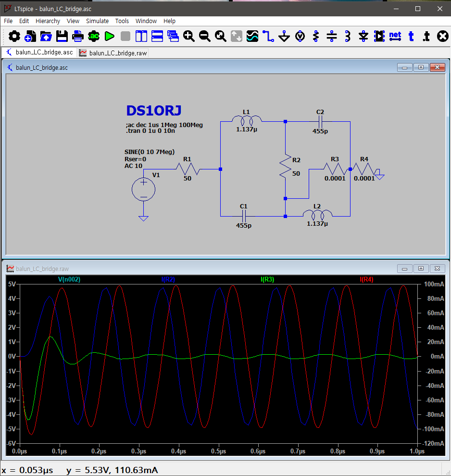Click the SINE(0 10 7Meg) source value
451x476 pixels.
(x=150, y=152)
